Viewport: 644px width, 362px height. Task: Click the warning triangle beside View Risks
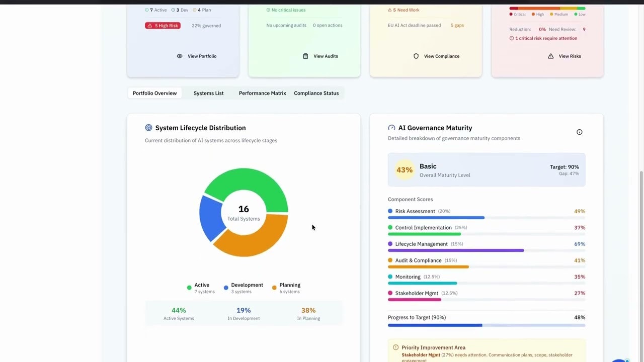coord(550,56)
